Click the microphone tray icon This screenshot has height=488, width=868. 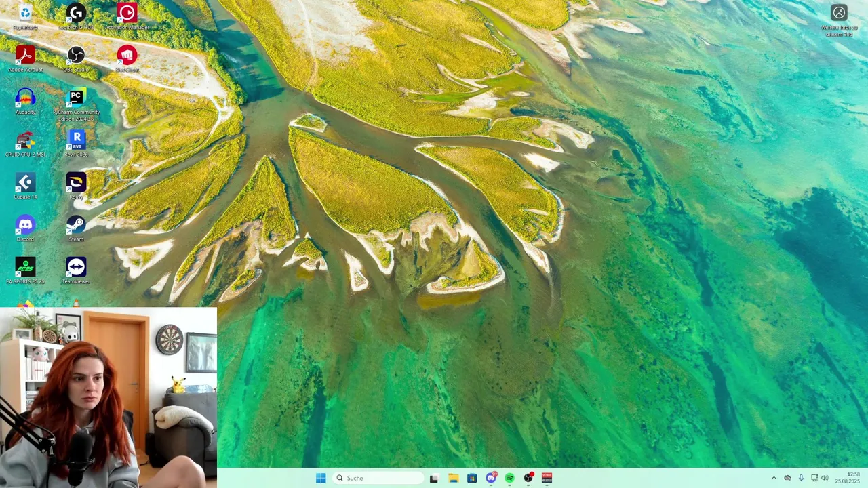(801, 478)
